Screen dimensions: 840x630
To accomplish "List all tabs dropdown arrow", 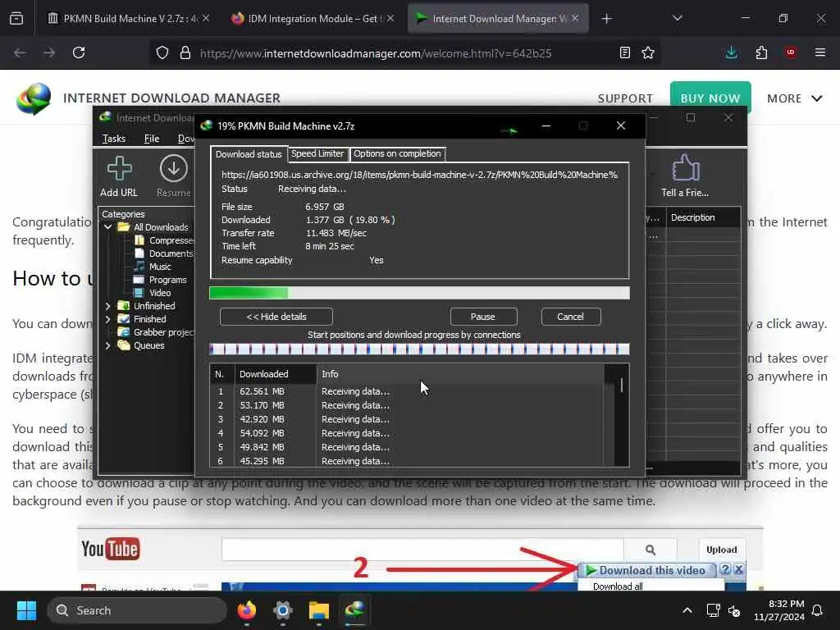I will coord(677,19).
